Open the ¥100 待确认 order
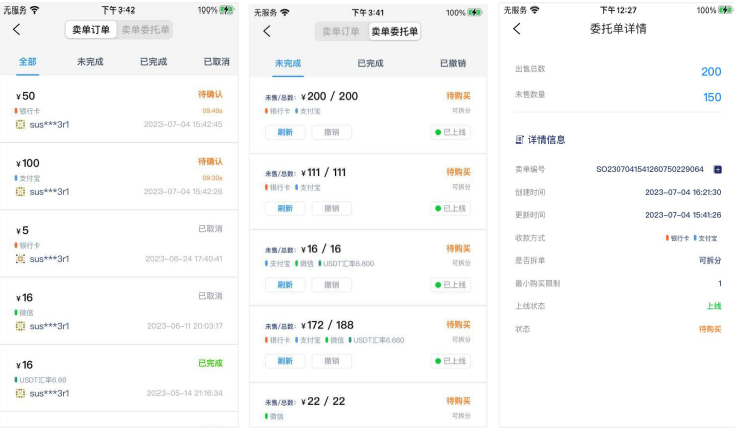Screen dimensions: 735x431 [119, 176]
